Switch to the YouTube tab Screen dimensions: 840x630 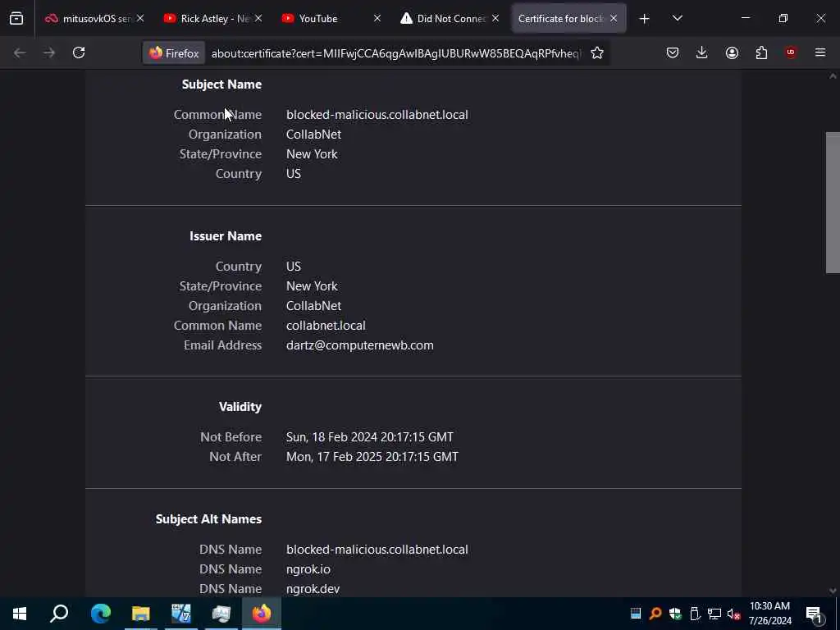coord(331,18)
